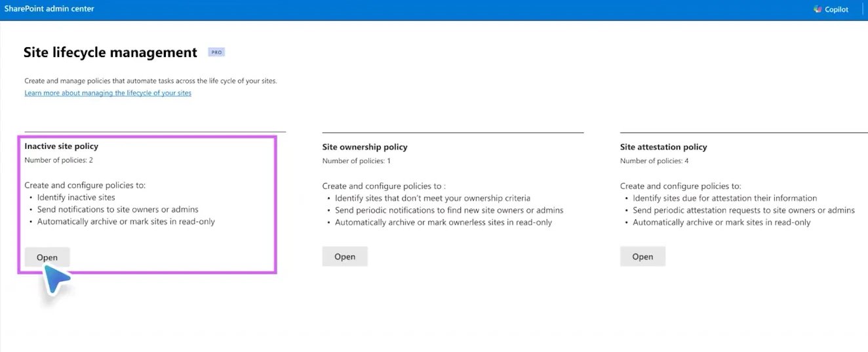Viewport: 868px width, 352px height.
Task: Click the Site attestation policy heading
Action: pyautogui.click(x=663, y=147)
